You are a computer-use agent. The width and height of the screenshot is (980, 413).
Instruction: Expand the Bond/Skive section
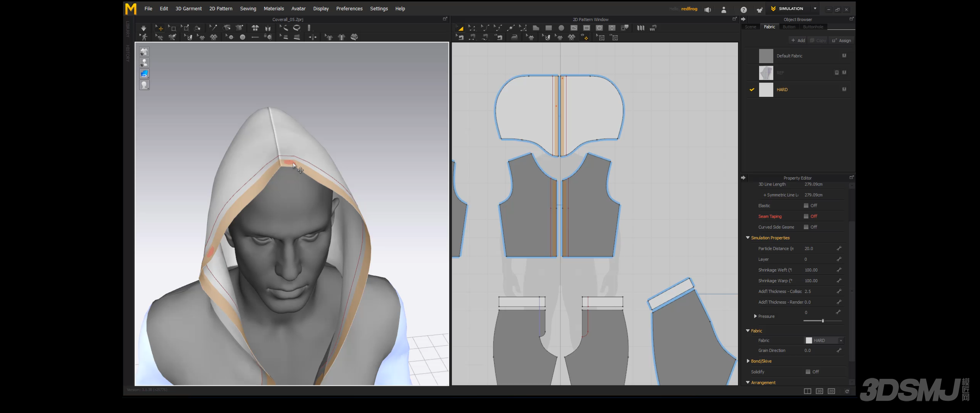click(748, 361)
